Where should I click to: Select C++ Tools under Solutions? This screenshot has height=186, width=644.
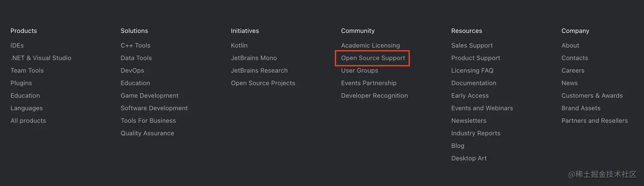[135, 46]
